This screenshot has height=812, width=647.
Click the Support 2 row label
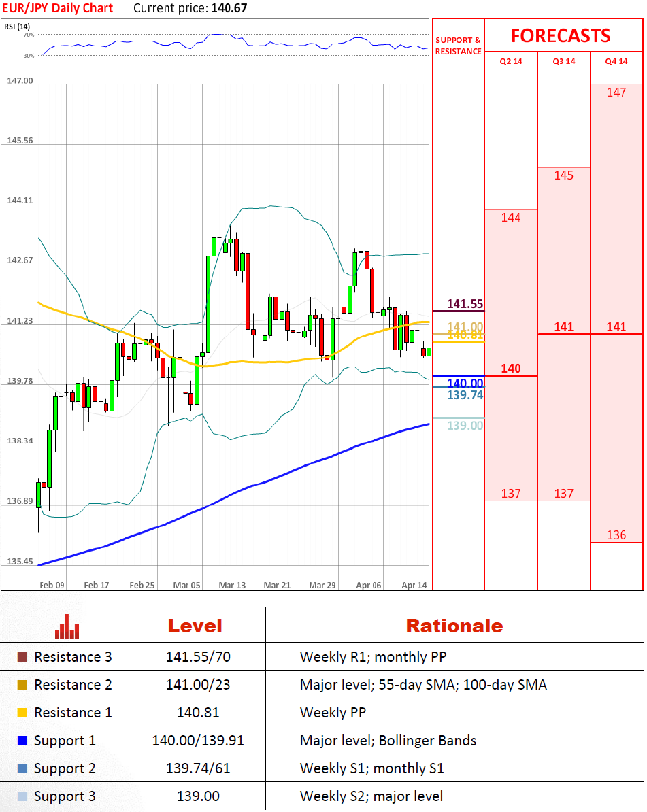[65, 769]
